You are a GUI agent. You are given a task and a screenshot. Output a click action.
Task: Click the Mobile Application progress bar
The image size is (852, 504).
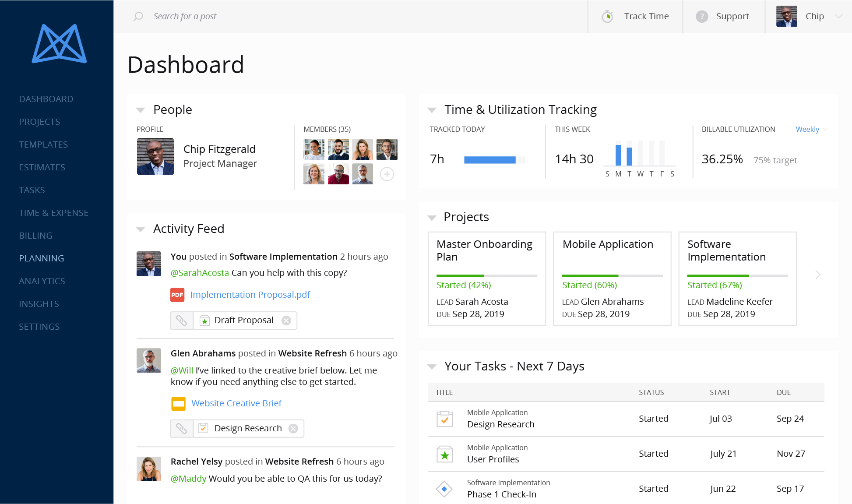tap(612, 275)
